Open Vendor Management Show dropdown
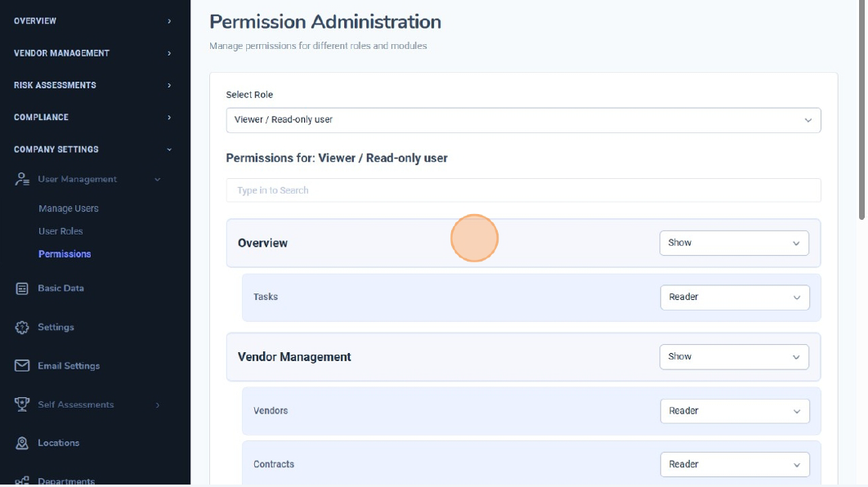Viewport: 868px width, 487px height. [733, 357]
